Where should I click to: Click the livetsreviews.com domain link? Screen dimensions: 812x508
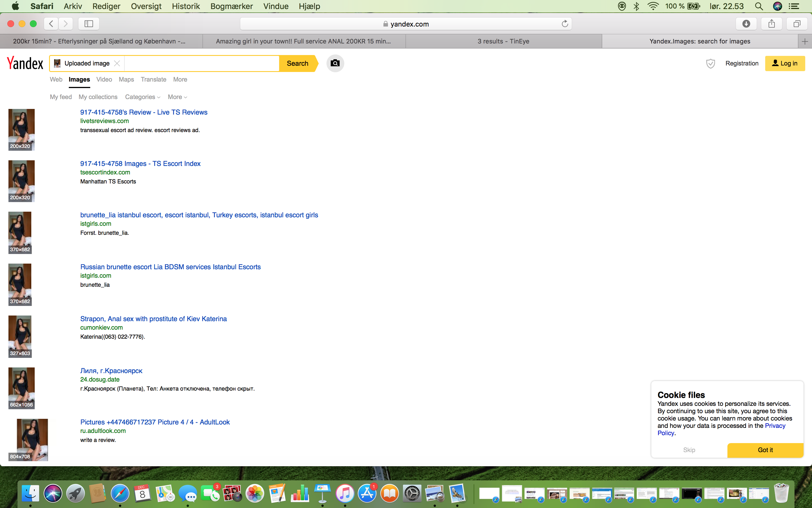point(104,121)
